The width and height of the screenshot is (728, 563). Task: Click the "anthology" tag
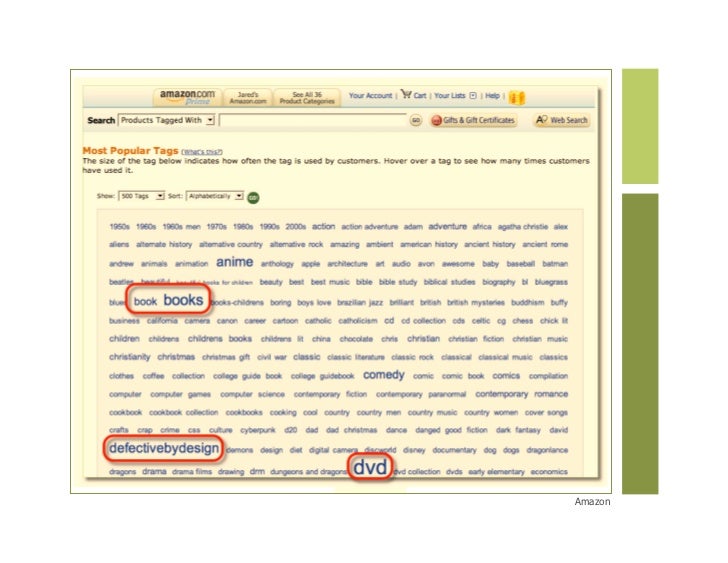(x=277, y=264)
